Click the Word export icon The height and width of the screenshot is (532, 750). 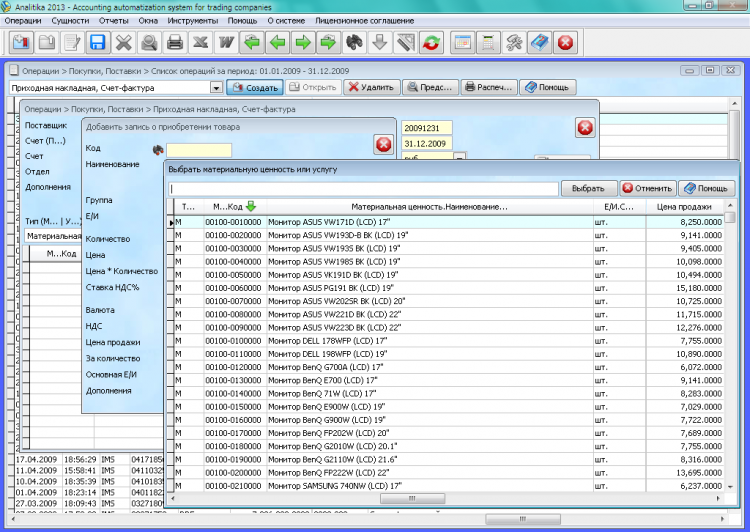(x=226, y=43)
